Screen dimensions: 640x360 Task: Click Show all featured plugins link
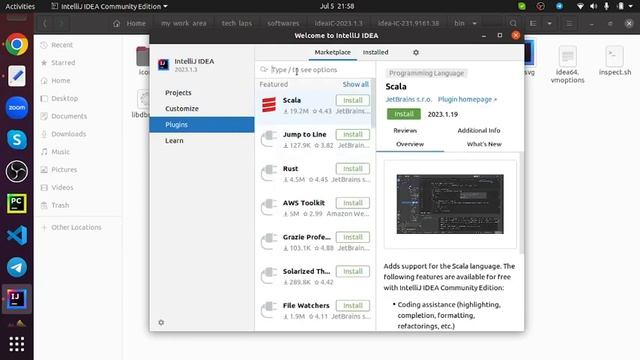pyautogui.click(x=356, y=84)
